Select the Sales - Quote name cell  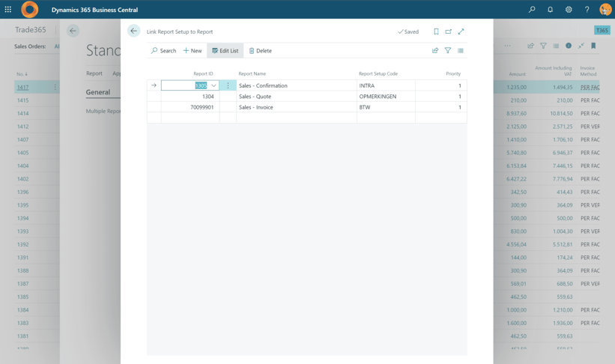tap(297, 97)
